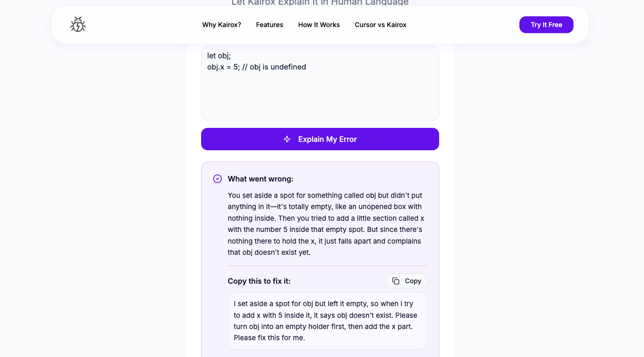
Task: Click the fix prompt text starting with I set aside
Action: (x=327, y=321)
